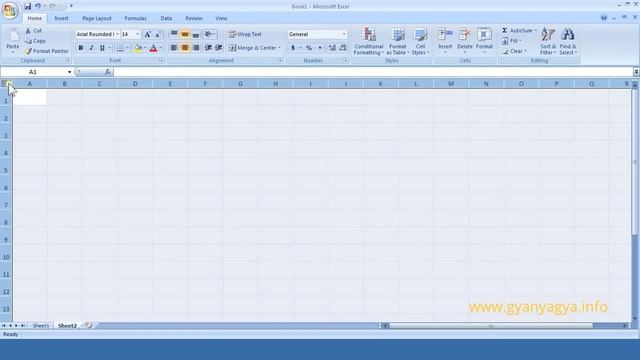Decrease indent in Alignment group
This screenshot has width=640, height=360.
click(x=208, y=48)
